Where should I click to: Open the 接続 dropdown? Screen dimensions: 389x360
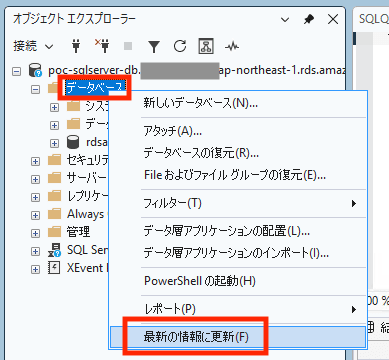[33, 46]
